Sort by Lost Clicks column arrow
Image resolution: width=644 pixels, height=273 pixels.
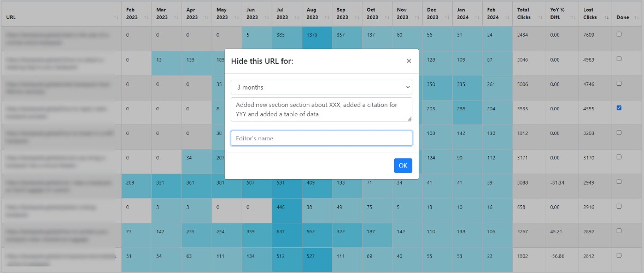coord(606,17)
